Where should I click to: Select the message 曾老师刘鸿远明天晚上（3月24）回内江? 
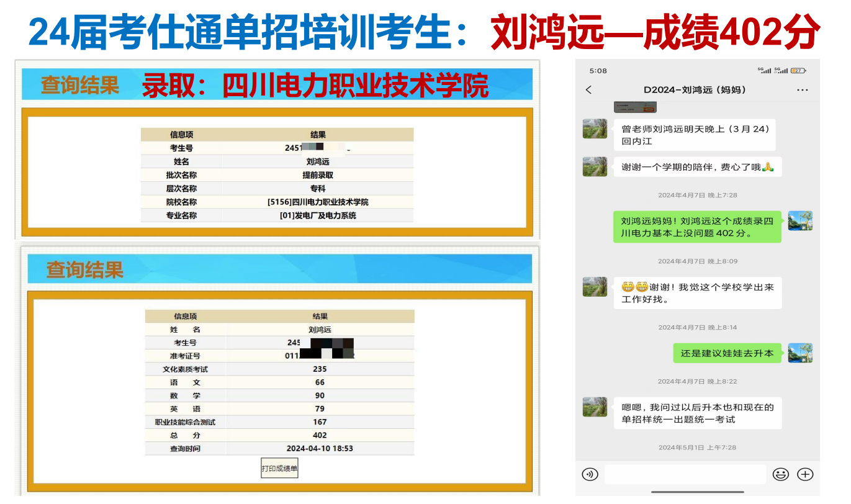pos(695,135)
